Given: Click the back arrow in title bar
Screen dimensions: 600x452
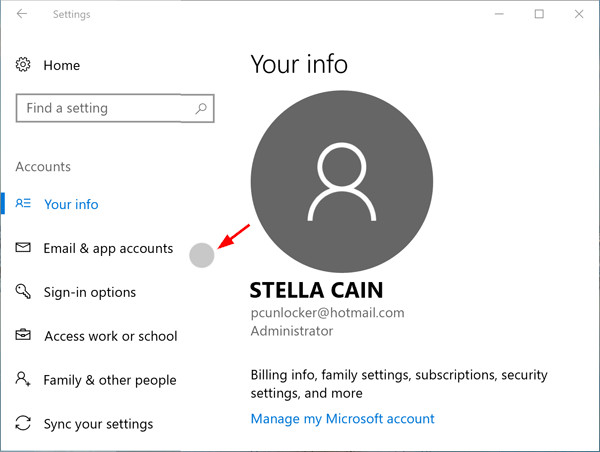Looking at the screenshot, I should click(x=22, y=15).
